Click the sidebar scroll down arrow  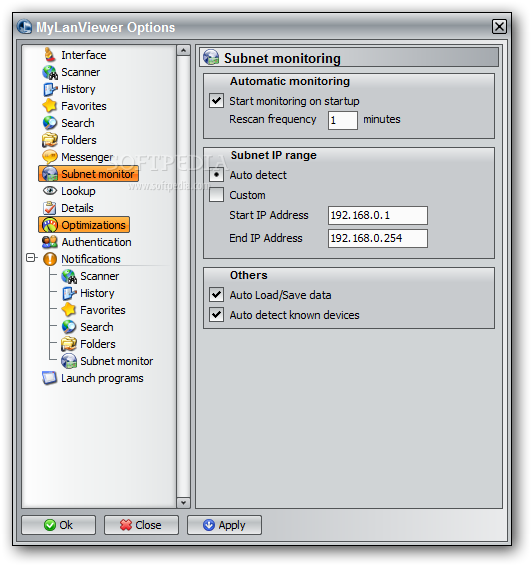click(x=183, y=502)
